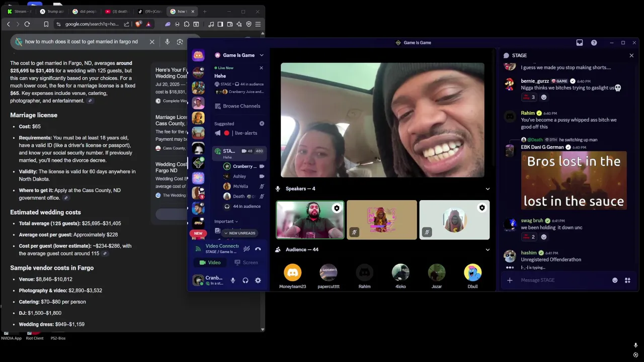Add reaction to bernie_gurzz's message

point(543,97)
